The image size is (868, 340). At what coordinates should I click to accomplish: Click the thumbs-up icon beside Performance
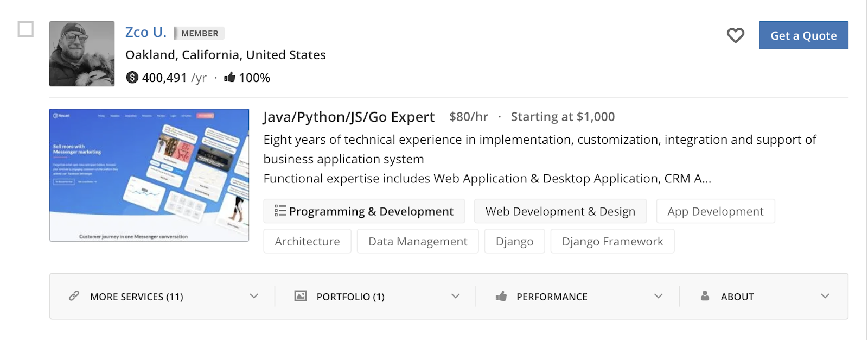coord(501,296)
